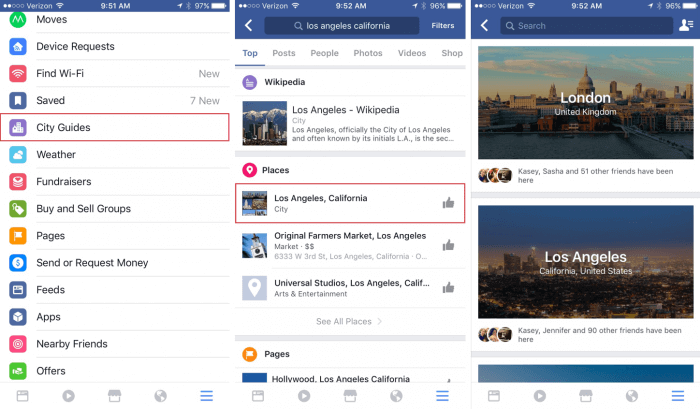Screen dimensions: 700x409
Task: Open the London city guide card
Action: pyautogui.click(x=586, y=103)
